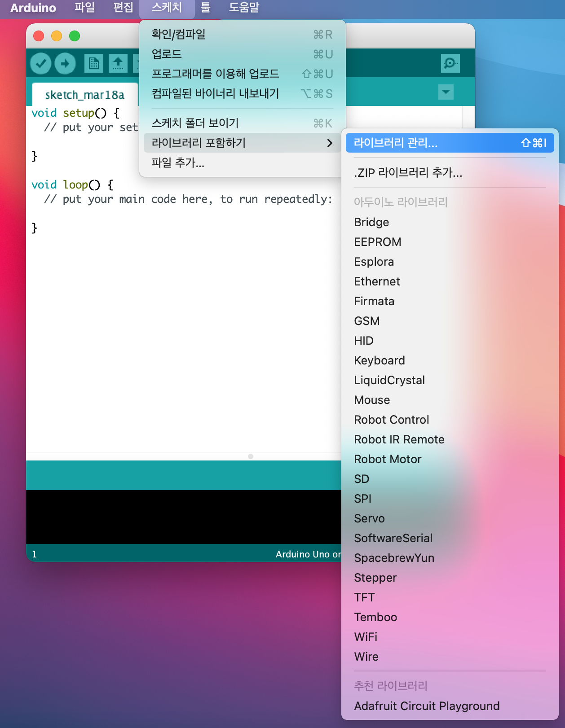Open the Arduino application menu
The width and height of the screenshot is (565, 728).
(33, 8)
